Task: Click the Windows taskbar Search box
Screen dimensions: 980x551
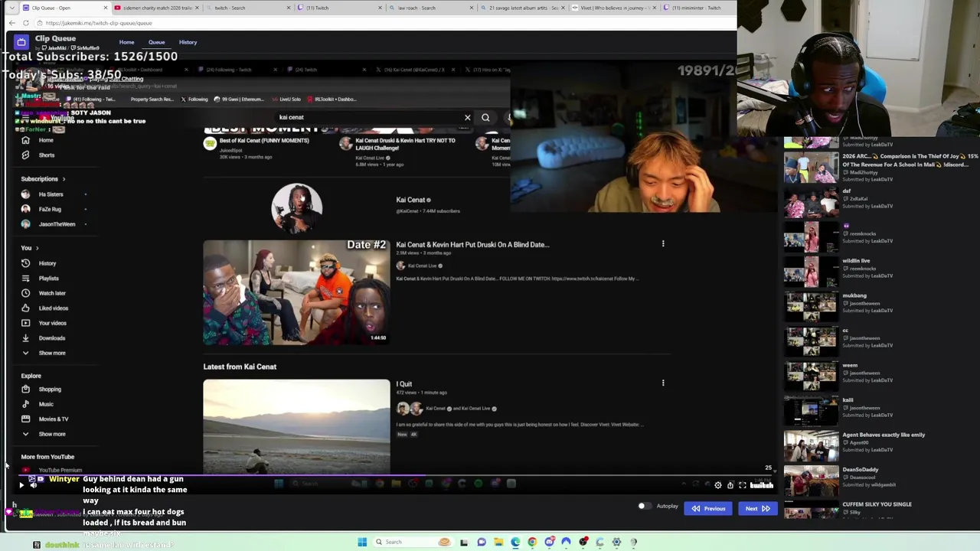Action: click(412, 542)
